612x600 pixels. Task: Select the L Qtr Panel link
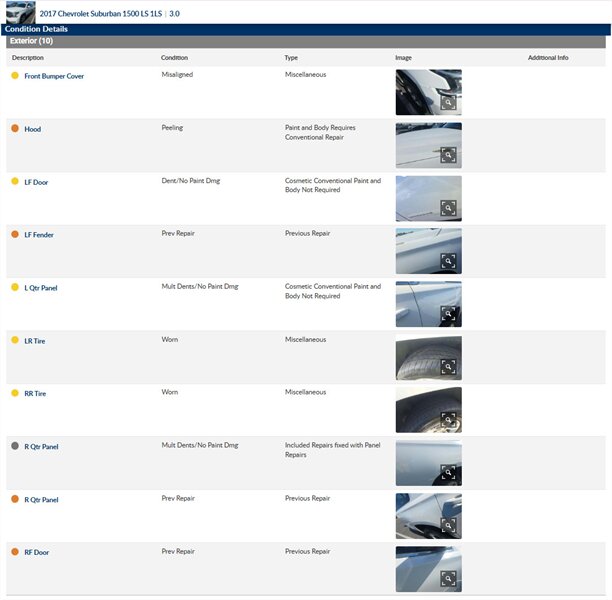point(41,288)
